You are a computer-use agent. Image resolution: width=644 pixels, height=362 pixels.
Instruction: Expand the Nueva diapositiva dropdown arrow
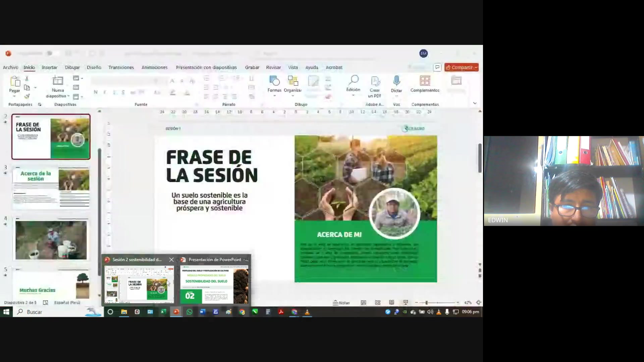coord(68,96)
